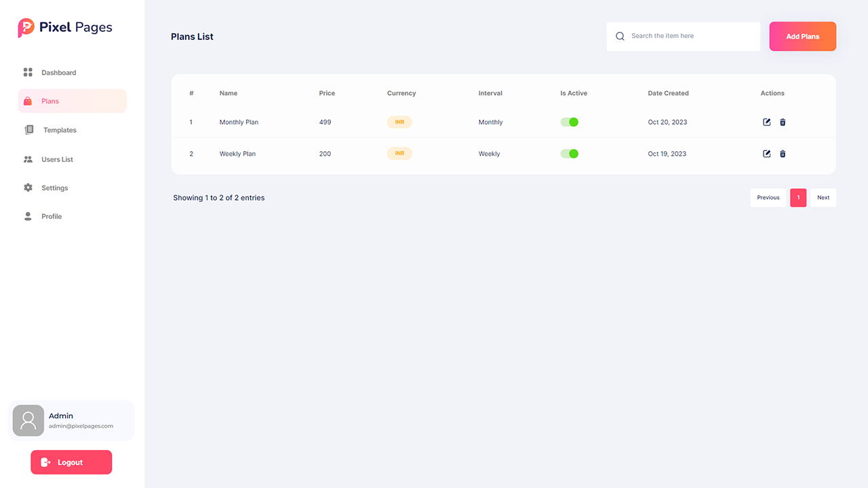Screen dimensions: 868x488
Task: Click the edit icon for Monthly Plan
Action: 766,122
